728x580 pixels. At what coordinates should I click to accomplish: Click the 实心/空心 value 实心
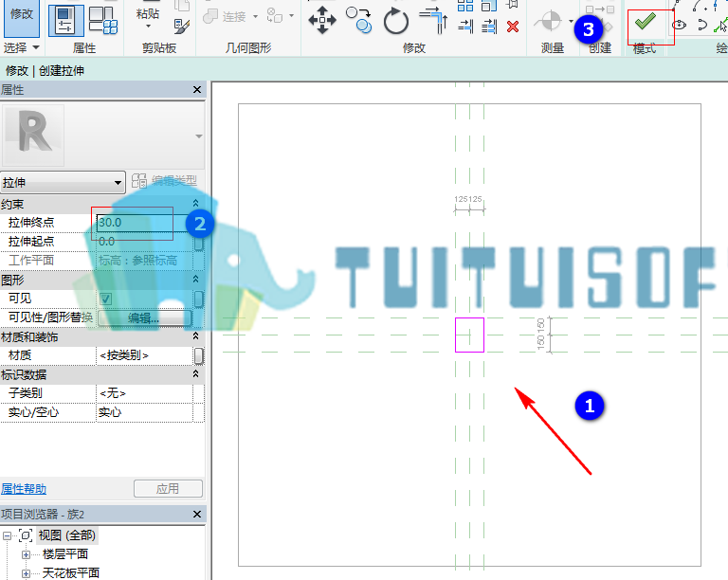[144, 412]
